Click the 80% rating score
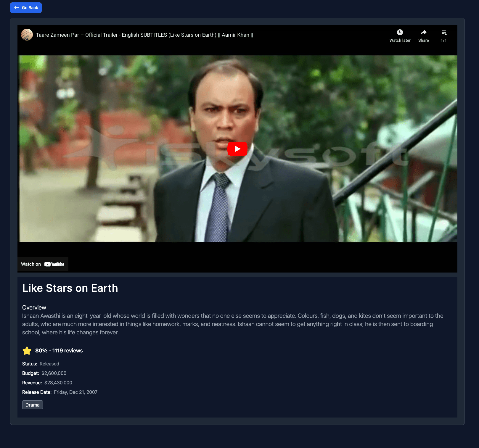This screenshot has width=479, height=448. point(41,351)
